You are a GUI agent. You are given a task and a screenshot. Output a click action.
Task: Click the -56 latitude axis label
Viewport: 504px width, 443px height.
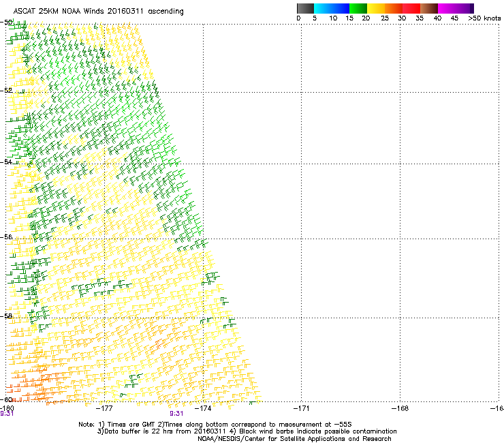point(6,237)
